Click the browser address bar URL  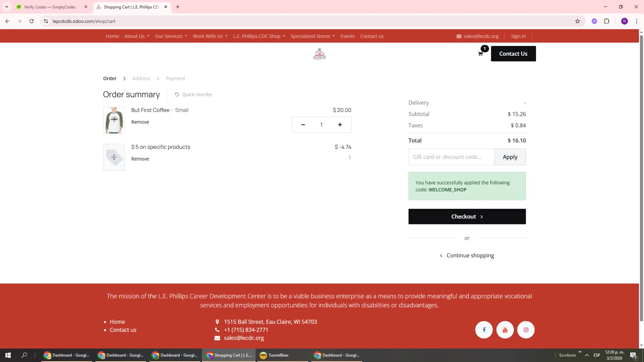pos(84,21)
